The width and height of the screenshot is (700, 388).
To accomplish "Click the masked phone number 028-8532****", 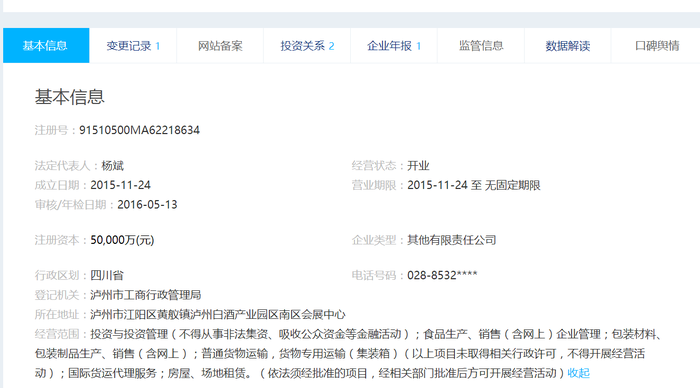I will (442, 275).
